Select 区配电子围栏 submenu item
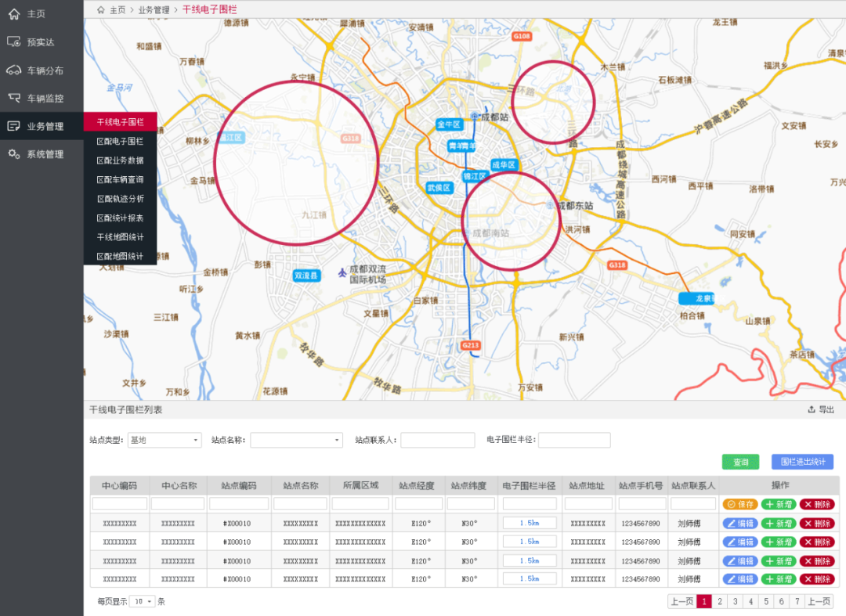 [x=121, y=141]
